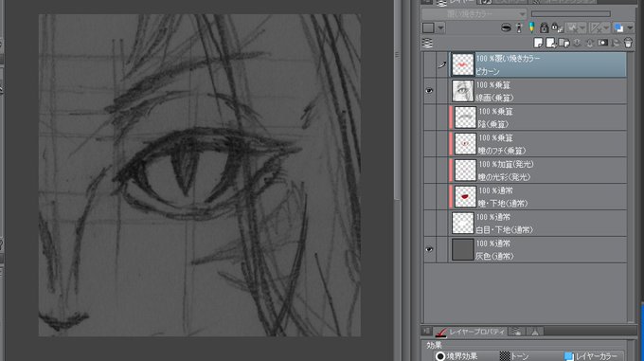Click the lock layer padlock icon
Viewport: 644px width, 361px height.
tap(544, 27)
